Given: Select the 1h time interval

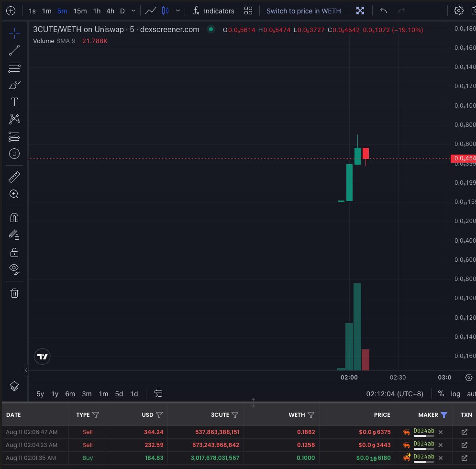Looking at the screenshot, I should click(x=97, y=11).
